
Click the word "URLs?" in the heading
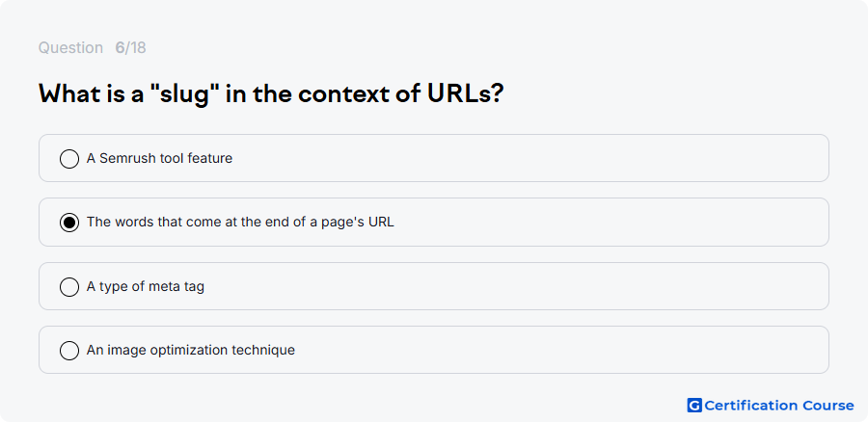click(x=466, y=94)
